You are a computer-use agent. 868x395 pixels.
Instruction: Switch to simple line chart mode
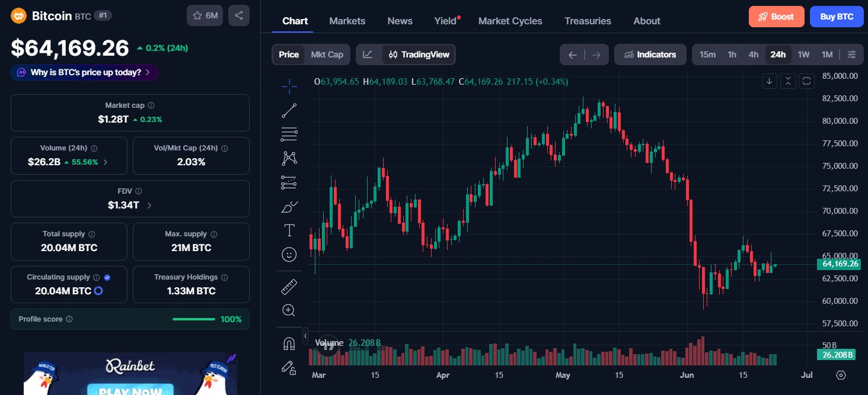(x=368, y=54)
